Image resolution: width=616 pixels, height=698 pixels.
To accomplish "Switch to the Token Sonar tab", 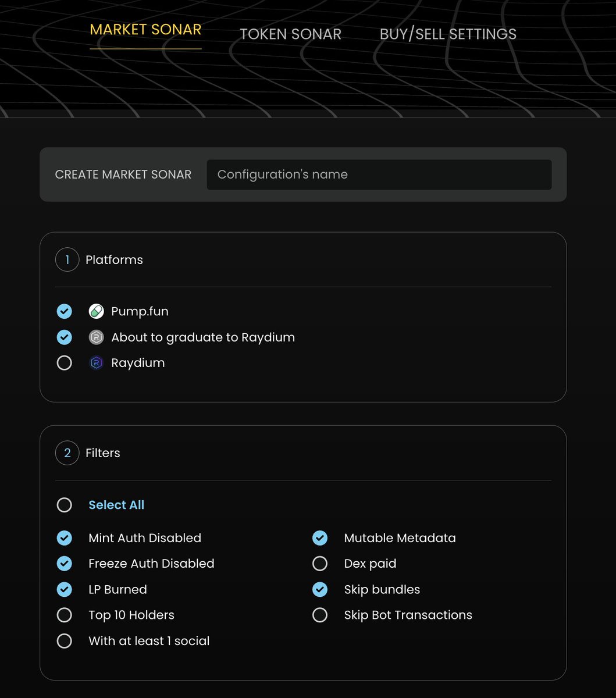I will (x=290, y=34).
